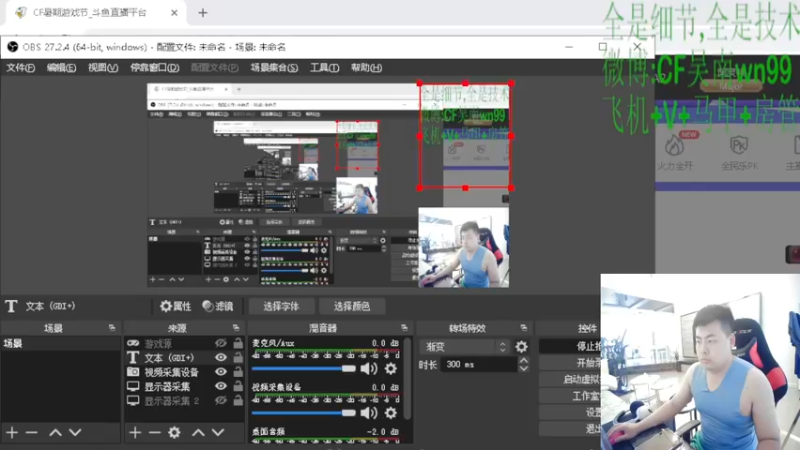Open the 文件(F) menu
The height and width of the screenshot is (450, 800).
[20, 68]
